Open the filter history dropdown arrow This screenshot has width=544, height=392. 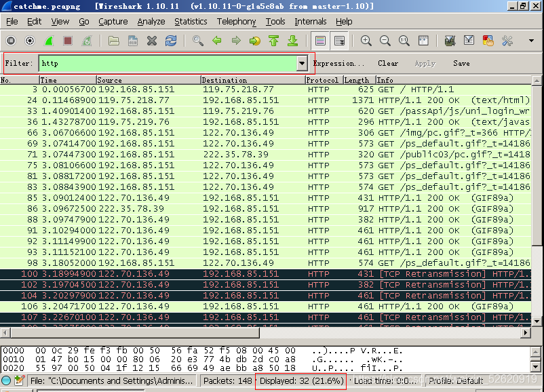302,64
